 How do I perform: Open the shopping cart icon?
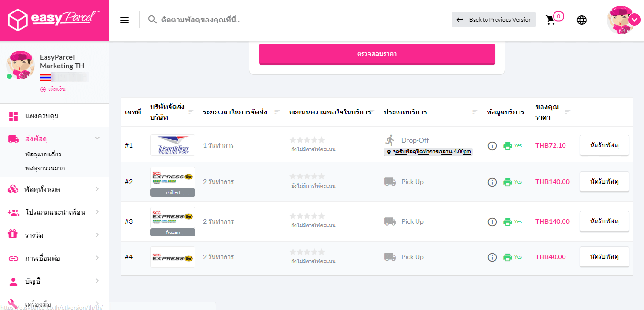coord(551,20)
